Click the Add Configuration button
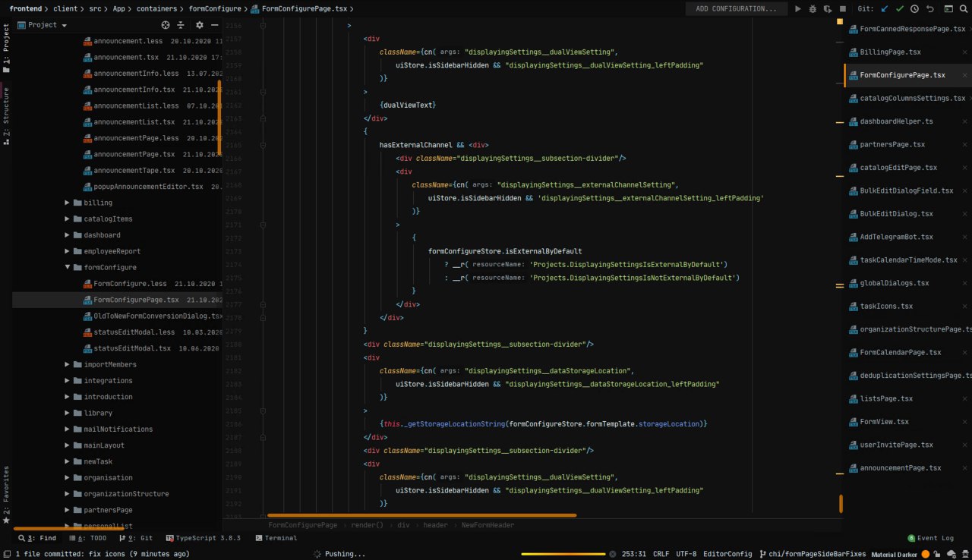The image size is (972, 560). click(736, 9)
